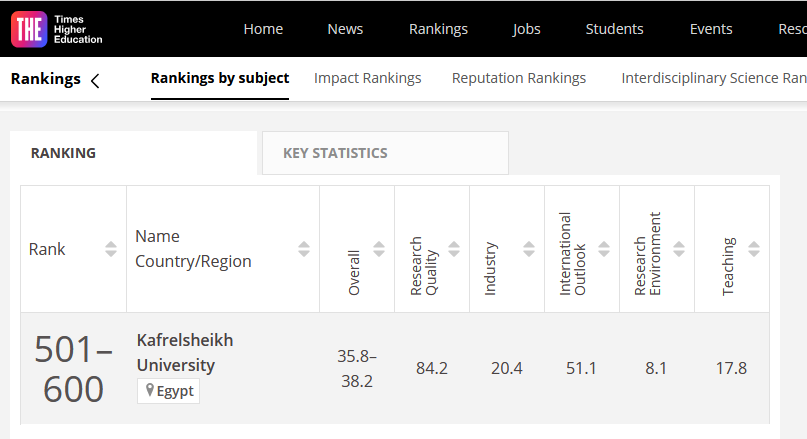
Task: Sort by Teaching score arrows
Action: click(x=754, y=249)
